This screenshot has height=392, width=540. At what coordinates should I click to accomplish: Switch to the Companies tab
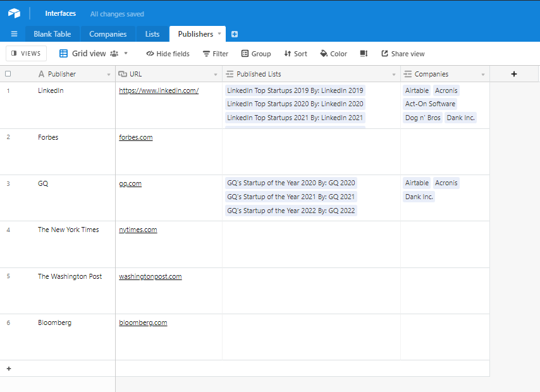pos(107,34)
